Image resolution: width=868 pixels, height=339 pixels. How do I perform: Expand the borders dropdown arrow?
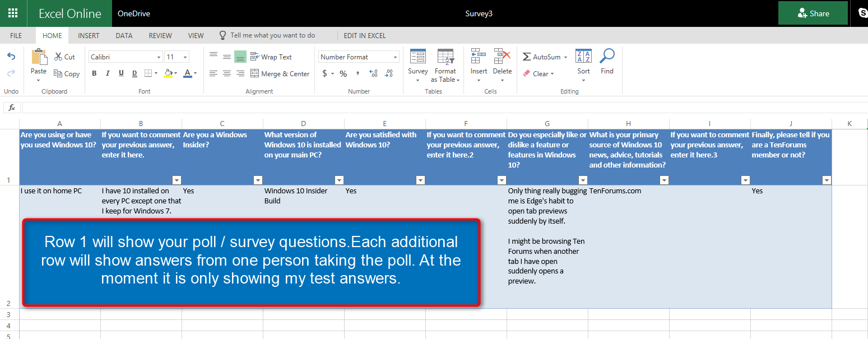pos(156,73)
